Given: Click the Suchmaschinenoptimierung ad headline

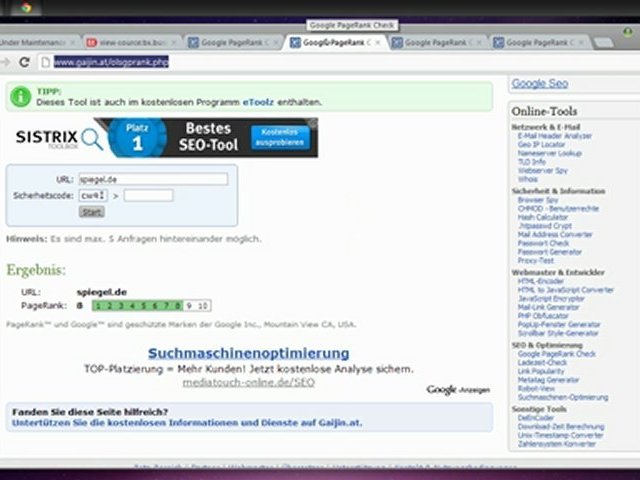Looking at the screenshot, I should point(248,353).
